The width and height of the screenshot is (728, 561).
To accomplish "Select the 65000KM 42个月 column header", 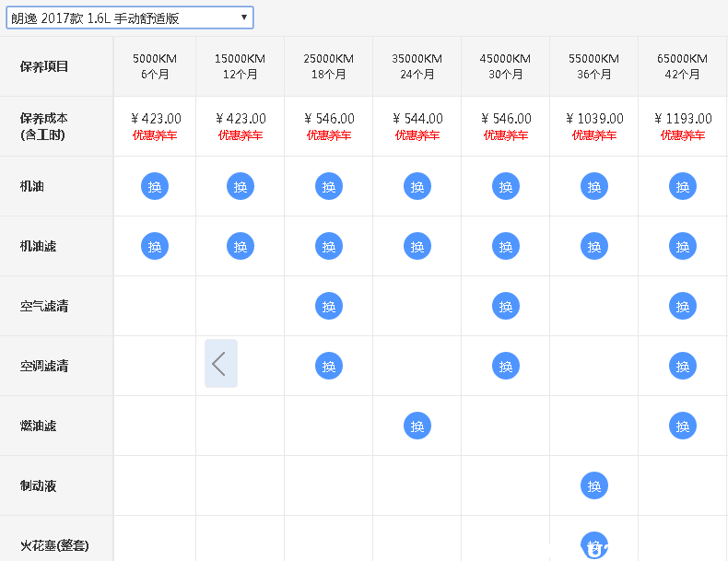I will pos(683,66).
